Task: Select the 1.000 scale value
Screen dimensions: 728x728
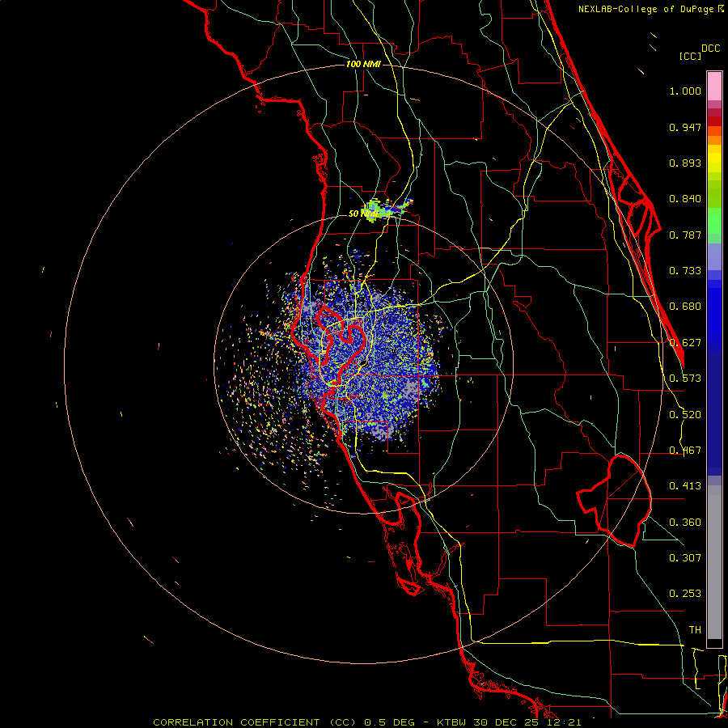Action: coord(685,91)
